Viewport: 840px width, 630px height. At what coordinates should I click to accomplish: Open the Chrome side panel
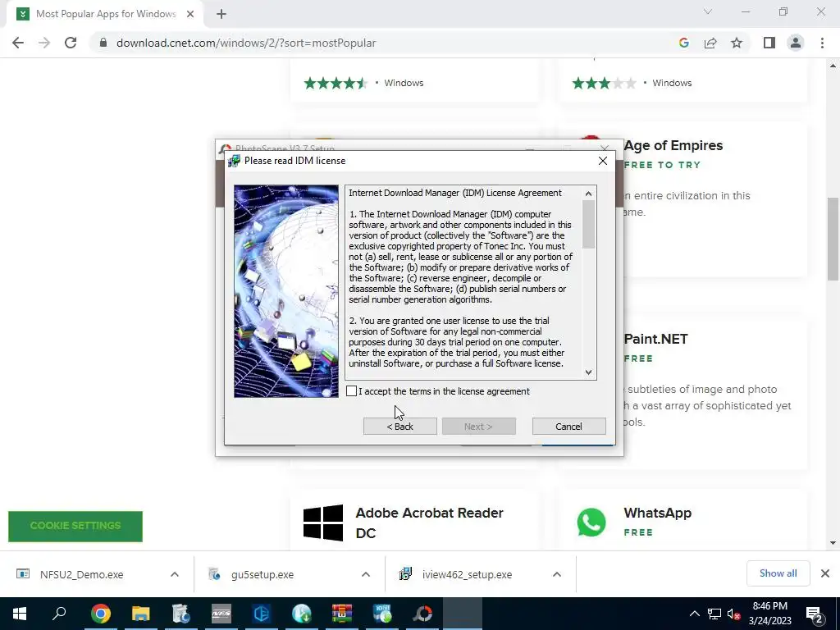769,43
